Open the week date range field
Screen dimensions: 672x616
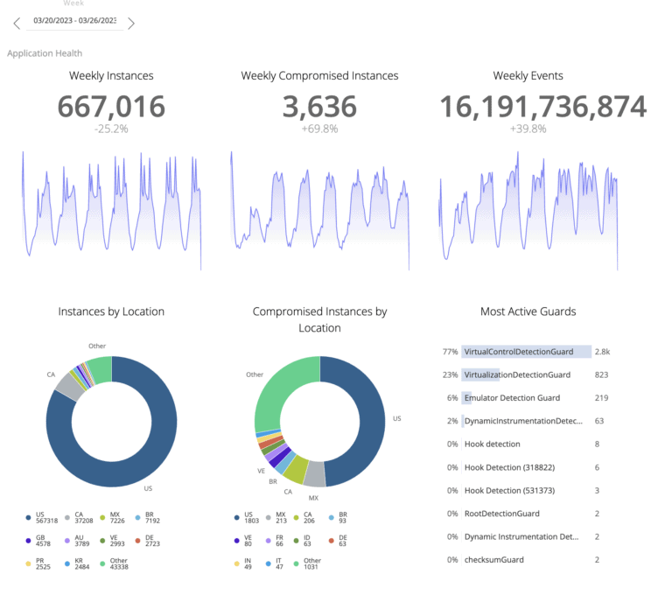click(75, 21)
